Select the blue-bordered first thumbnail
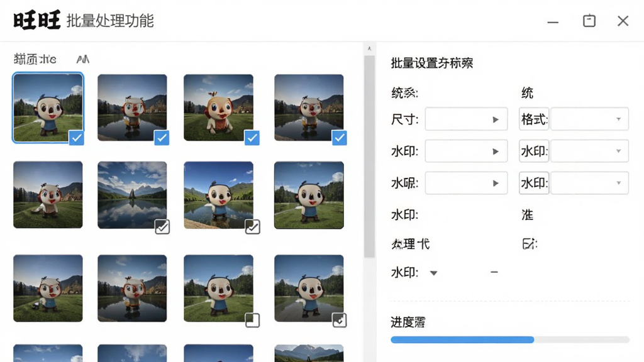 48,107
